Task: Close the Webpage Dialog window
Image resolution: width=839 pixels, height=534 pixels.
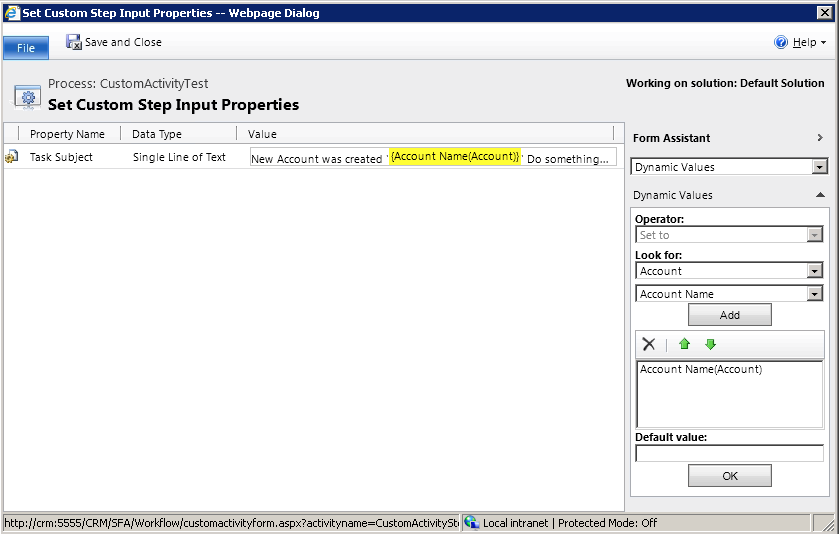Action: 825,13
